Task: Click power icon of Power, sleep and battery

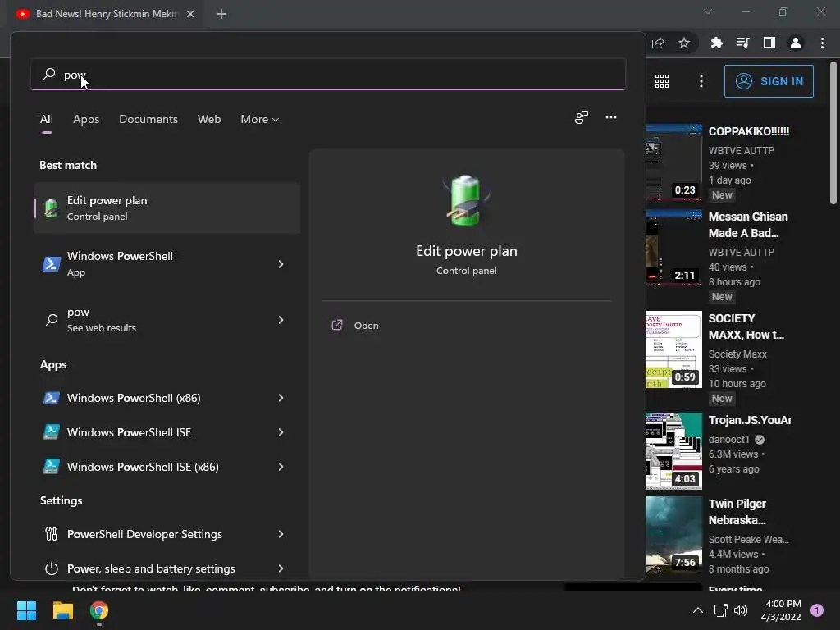Action: pos(52,568)
